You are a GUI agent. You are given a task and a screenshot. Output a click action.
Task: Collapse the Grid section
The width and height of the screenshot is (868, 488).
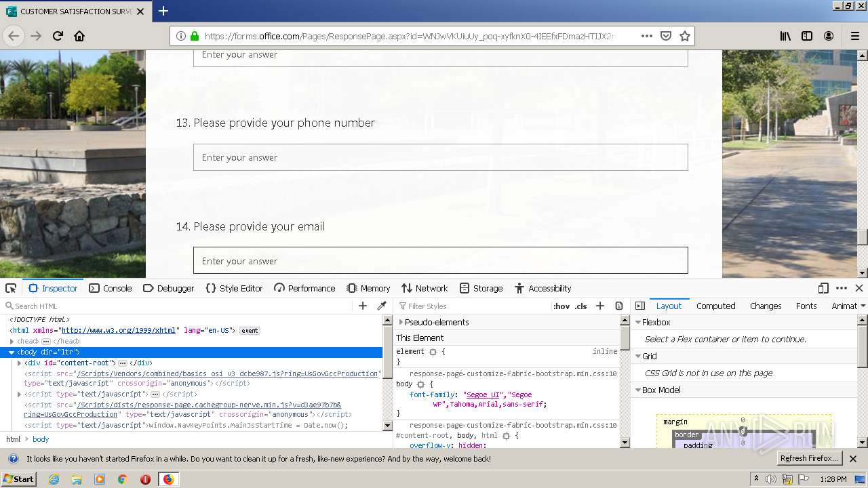click(638, 357)
